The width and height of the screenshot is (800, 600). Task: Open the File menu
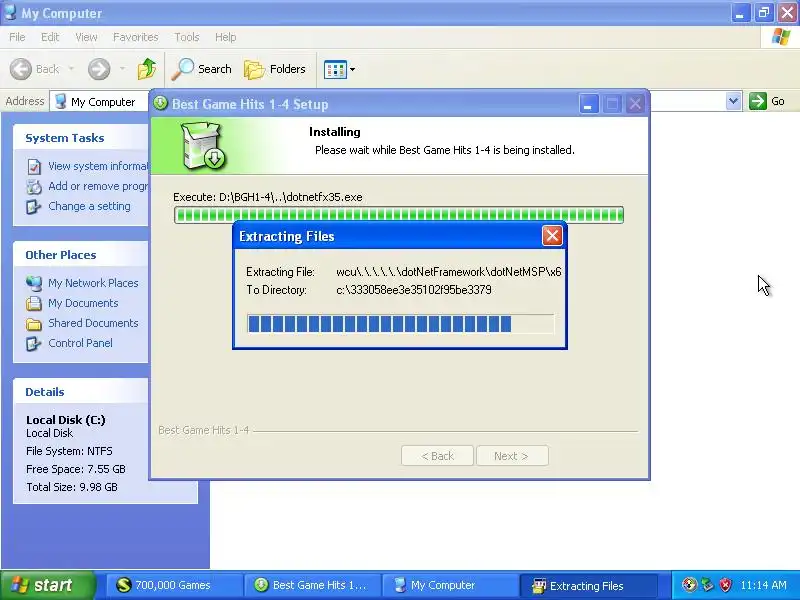17,37
